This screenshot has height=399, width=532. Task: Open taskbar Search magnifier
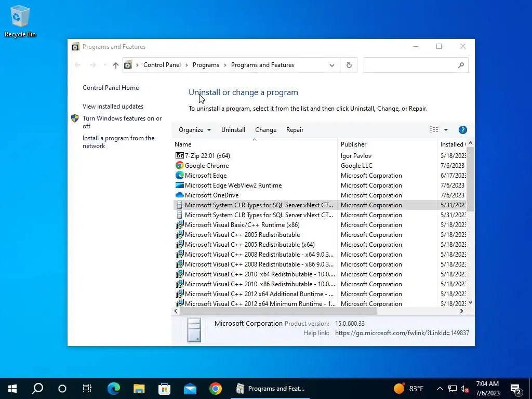[x=37, y=389]
